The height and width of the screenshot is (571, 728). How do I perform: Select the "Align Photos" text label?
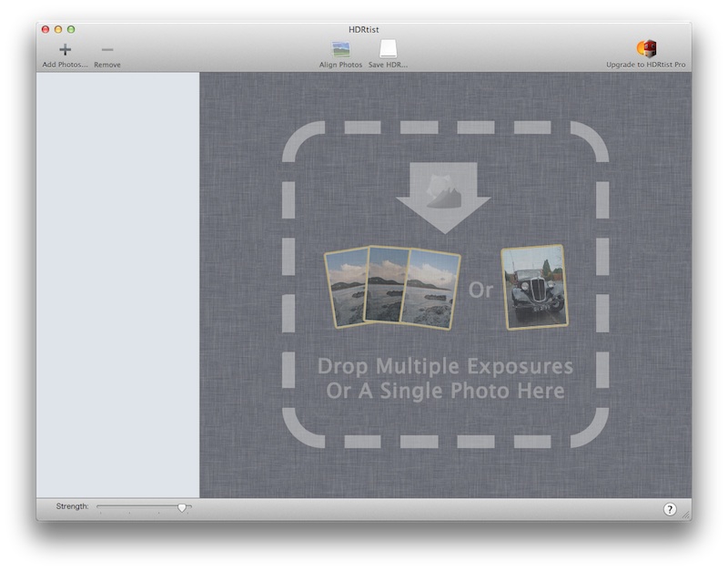(x=340, y=65)
